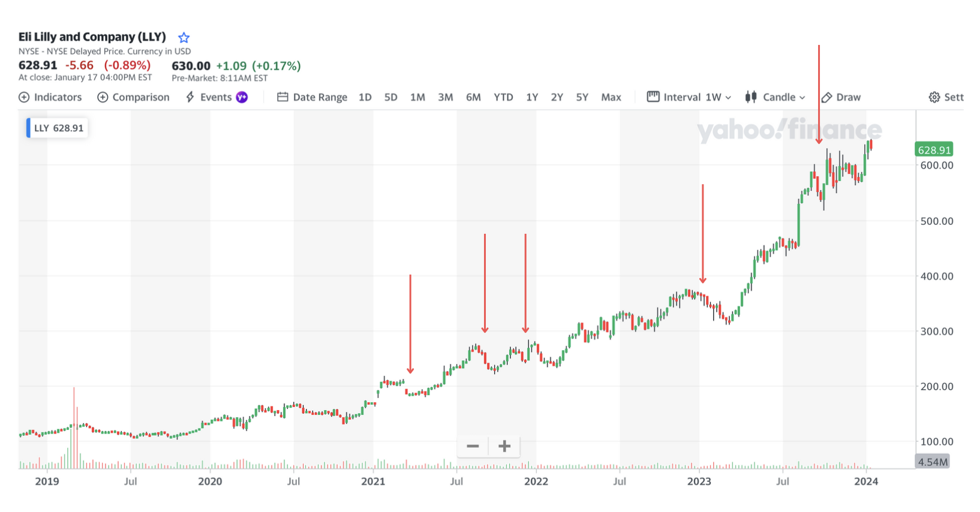Click the +1.09 pre-market change value
The width and height of the screenshot is (980, 512).
232,66
